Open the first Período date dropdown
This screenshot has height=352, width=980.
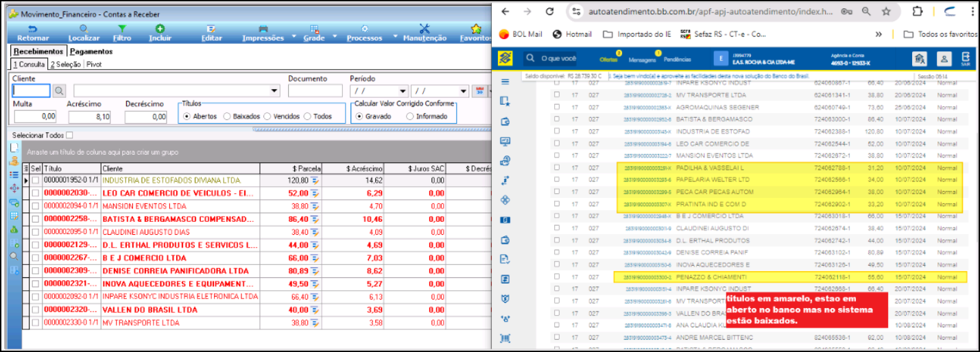click(x=403, y=90)
